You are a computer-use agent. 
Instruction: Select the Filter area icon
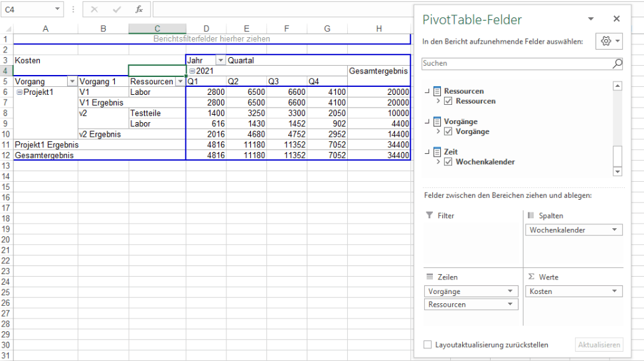tap(430, 215)
